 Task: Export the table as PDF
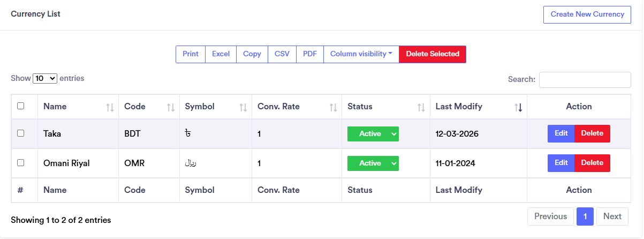[x=310, y=54]
